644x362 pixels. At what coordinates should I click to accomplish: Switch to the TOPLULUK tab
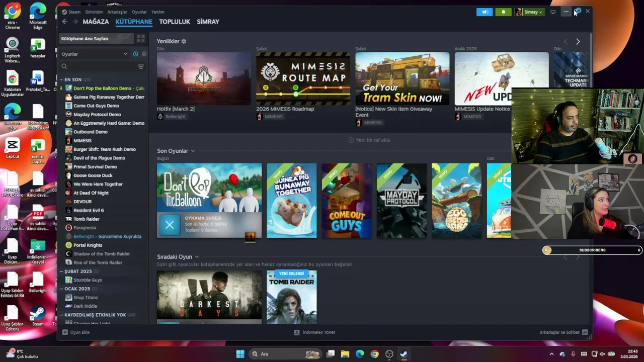coord(175,22)
